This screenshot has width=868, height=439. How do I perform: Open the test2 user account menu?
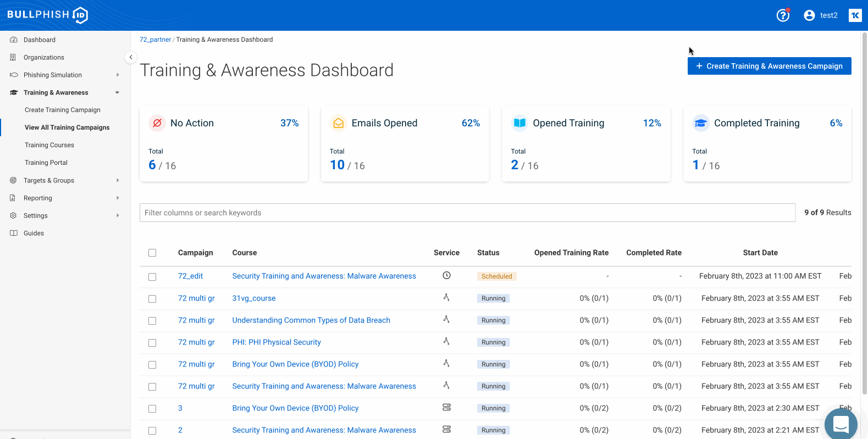(x=821, y=15)
